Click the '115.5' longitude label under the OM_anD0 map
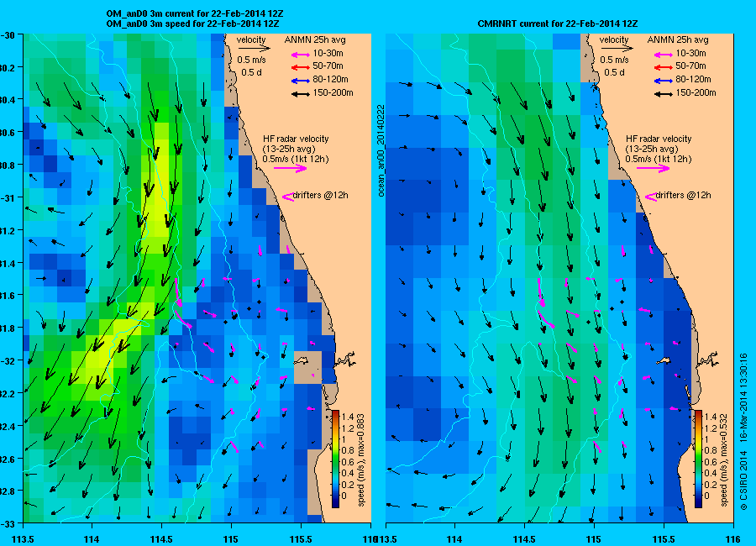The width and height of the screenshot is (756, 546). (x=301, y=539)
